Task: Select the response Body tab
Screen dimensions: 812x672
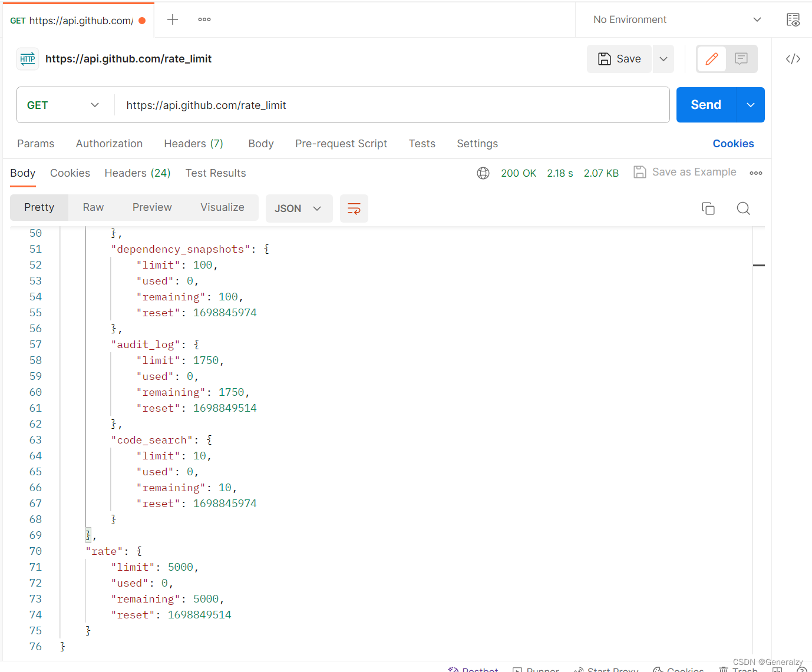Action: pyautogui.click(x=23, y=173)
